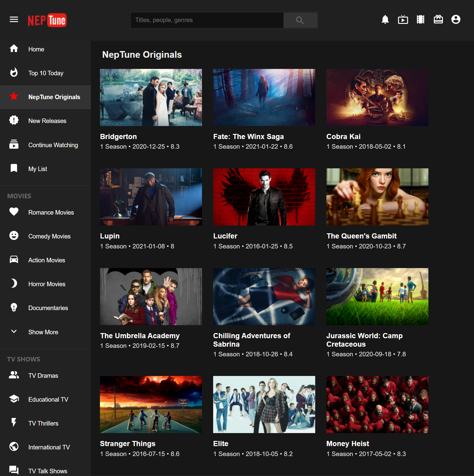Open The Queen's Gambit chess thumbnail
This screenshot has width=474, height=476.
[377, 197]
